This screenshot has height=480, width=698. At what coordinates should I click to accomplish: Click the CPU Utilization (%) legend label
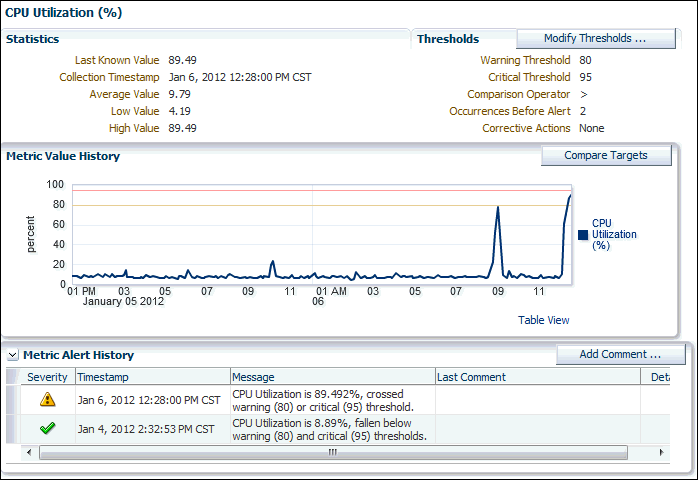[x=614, y=235]
